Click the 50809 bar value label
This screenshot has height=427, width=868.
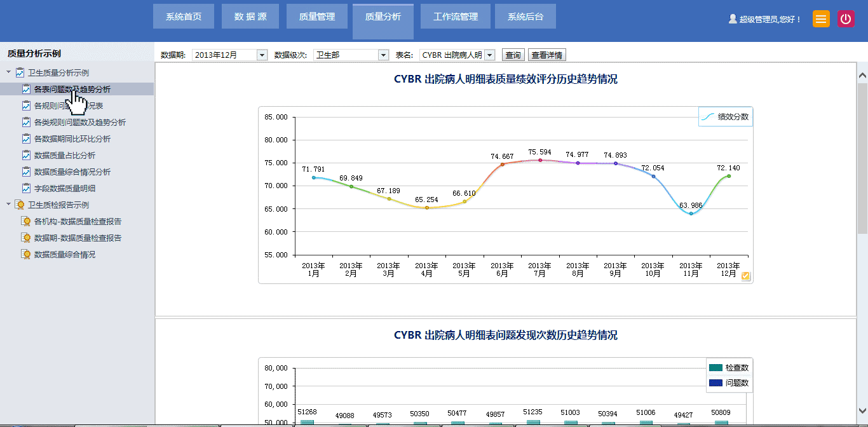point(721,412)
